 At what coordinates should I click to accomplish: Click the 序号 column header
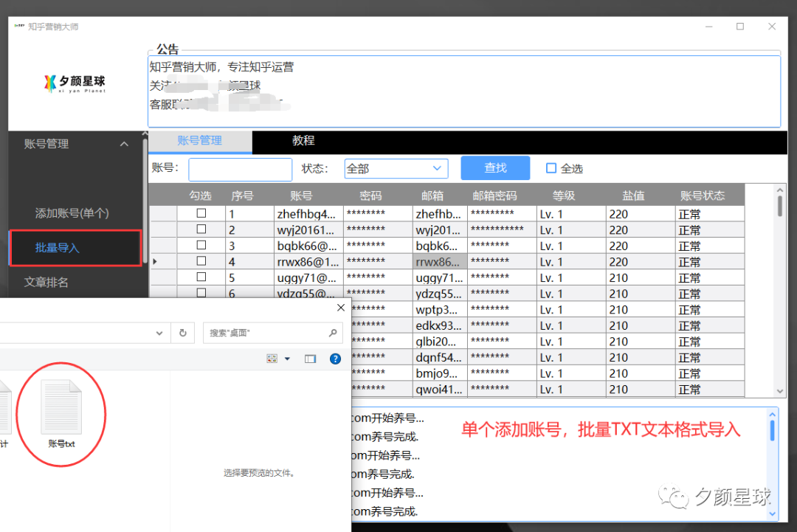[243, 196]
